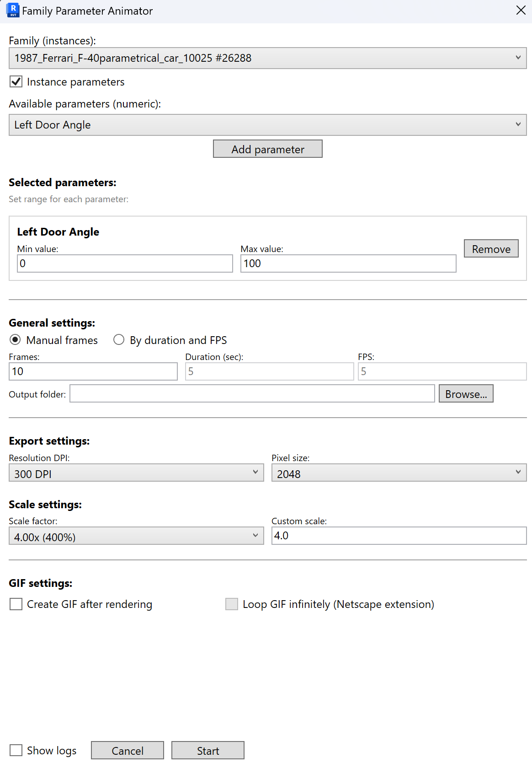This screenshot has height=763, width=532.
Task: Click the Cancel button
Action: 127,751
